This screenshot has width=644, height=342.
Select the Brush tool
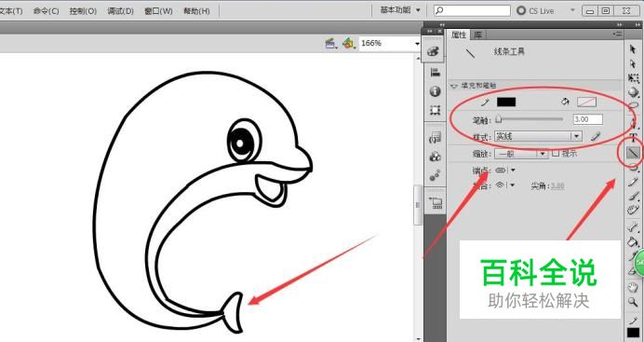click(633, 197)
